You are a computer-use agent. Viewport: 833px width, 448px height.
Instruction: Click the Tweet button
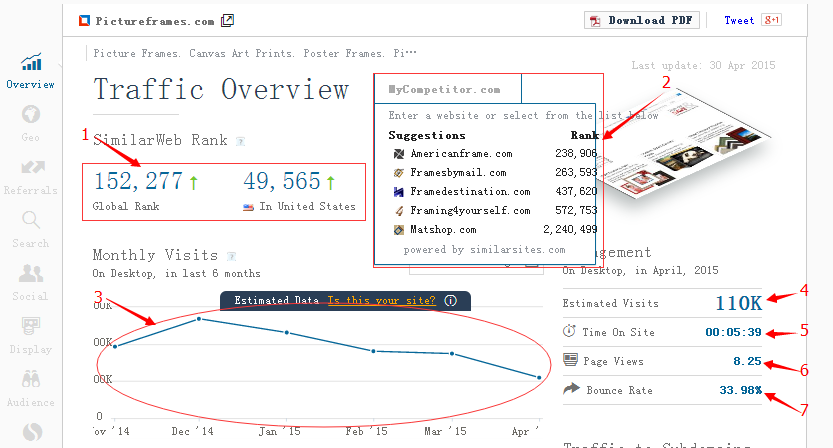click(x=739, y=20)
